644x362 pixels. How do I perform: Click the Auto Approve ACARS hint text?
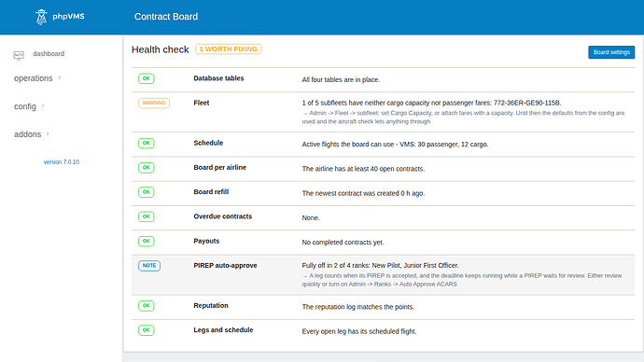[x=462, y=280]
